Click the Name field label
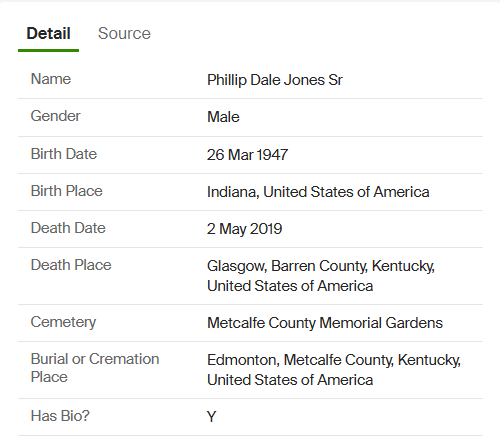 [51, 79]
